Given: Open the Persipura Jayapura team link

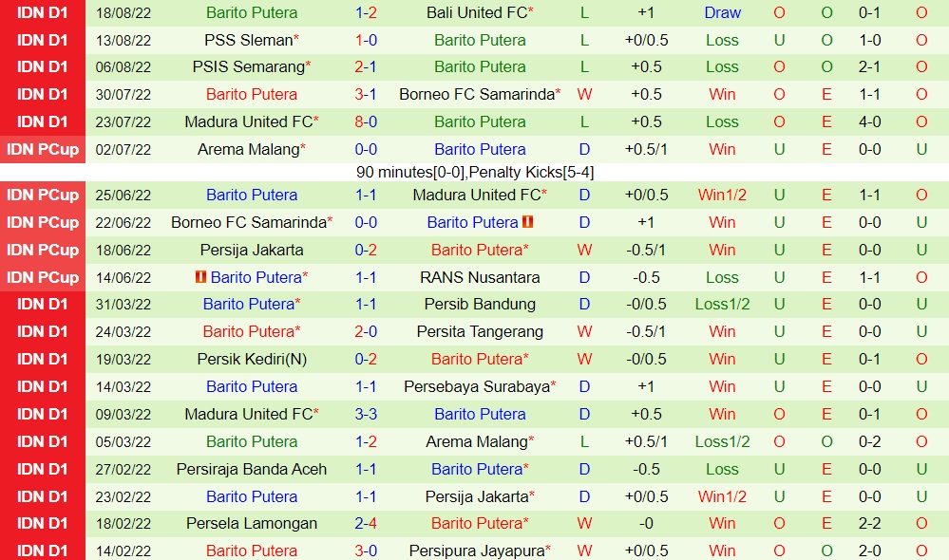Looking at the screenshot, I should [x=477, y=551].
